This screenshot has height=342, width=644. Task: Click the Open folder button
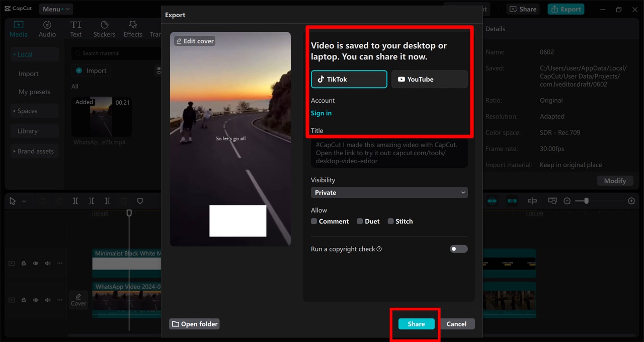(x=194, y=324)
